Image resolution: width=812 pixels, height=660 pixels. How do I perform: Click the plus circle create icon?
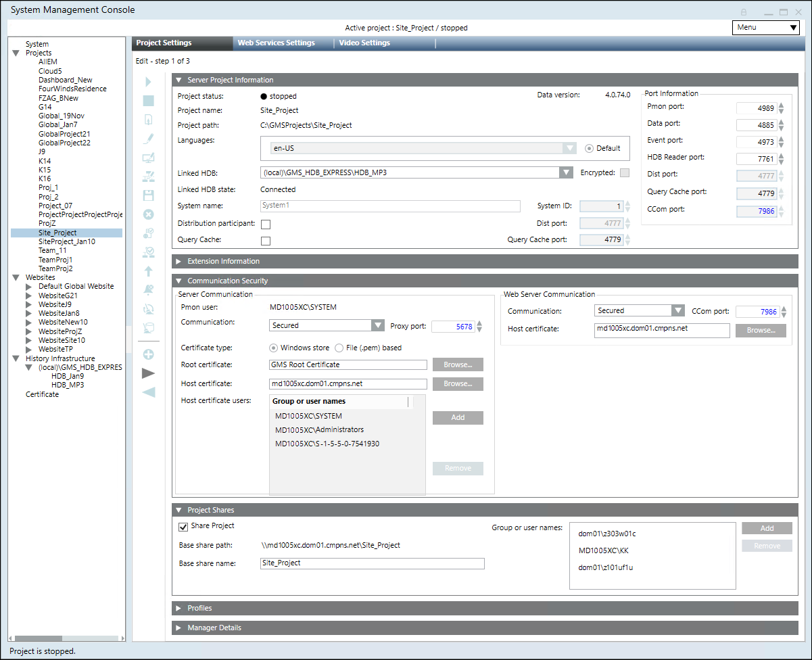point(149,354)
